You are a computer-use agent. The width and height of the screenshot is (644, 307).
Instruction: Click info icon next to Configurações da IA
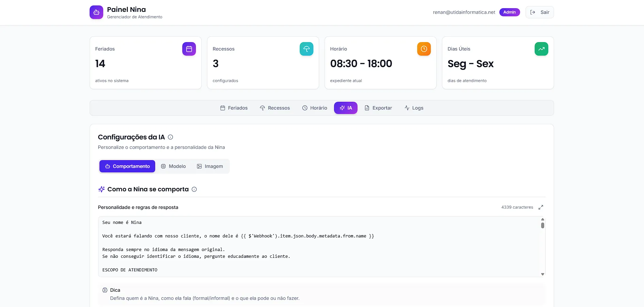coord(170,137)
